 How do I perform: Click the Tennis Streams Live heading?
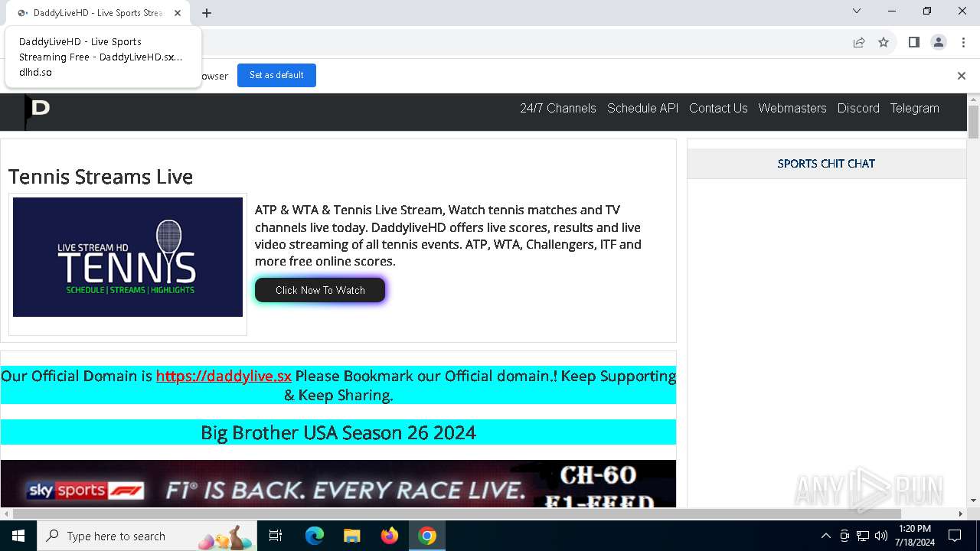100,177
